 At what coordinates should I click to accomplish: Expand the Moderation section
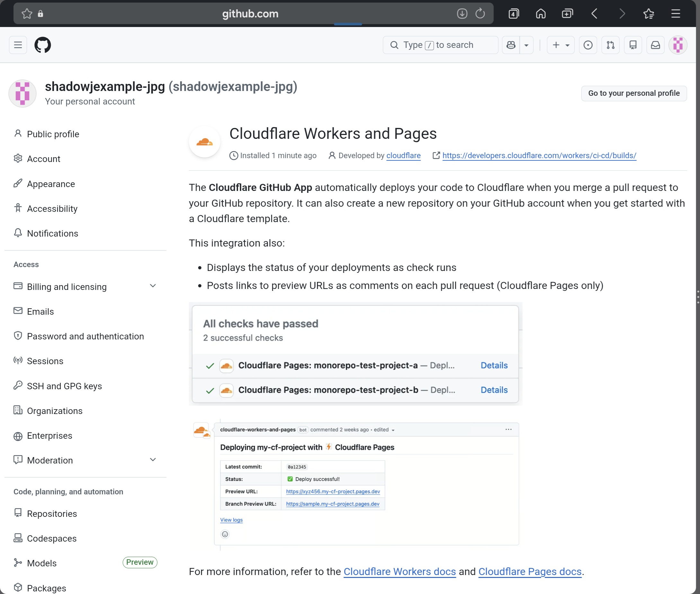(153, 460)
